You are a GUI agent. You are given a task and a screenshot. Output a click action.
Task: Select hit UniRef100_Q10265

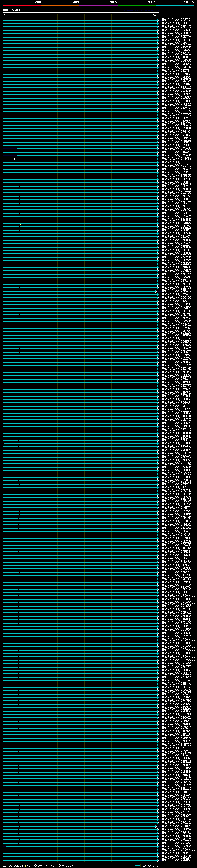[x=177, y=504]
